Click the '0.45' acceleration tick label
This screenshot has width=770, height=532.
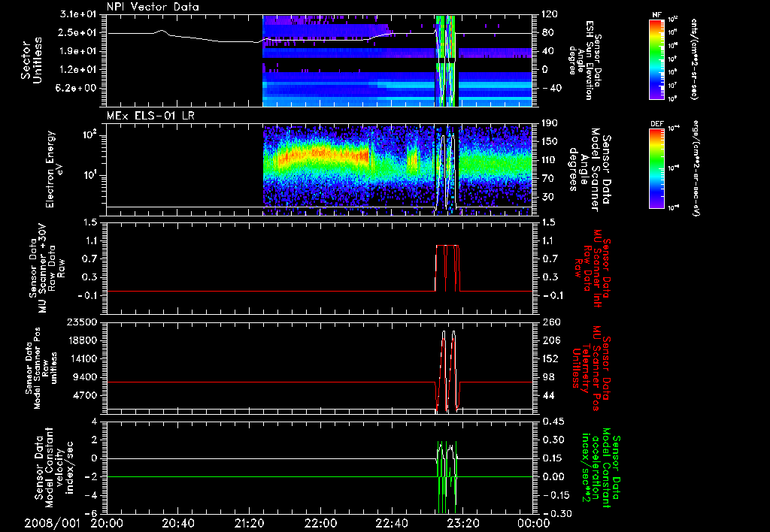click(554, 422)
